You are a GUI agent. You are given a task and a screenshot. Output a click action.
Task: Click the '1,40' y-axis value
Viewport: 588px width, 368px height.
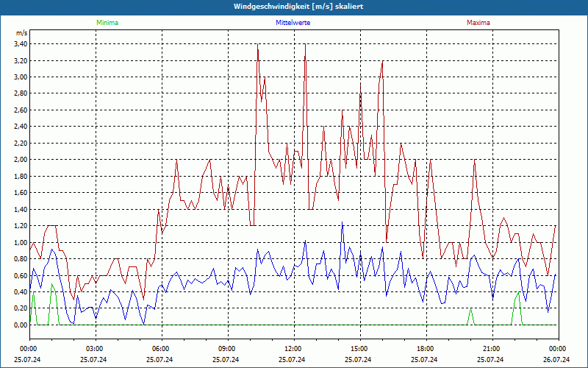[x=21, y=209]
